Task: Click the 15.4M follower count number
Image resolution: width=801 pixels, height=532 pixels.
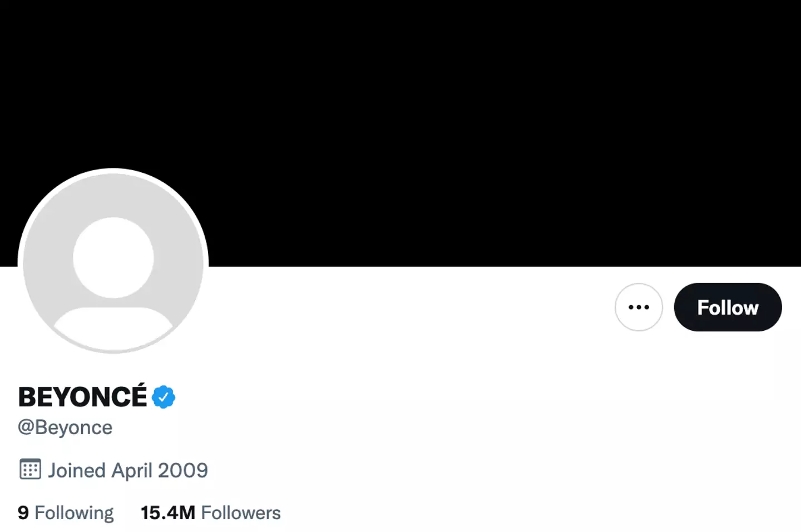Action: pos(167,513)
